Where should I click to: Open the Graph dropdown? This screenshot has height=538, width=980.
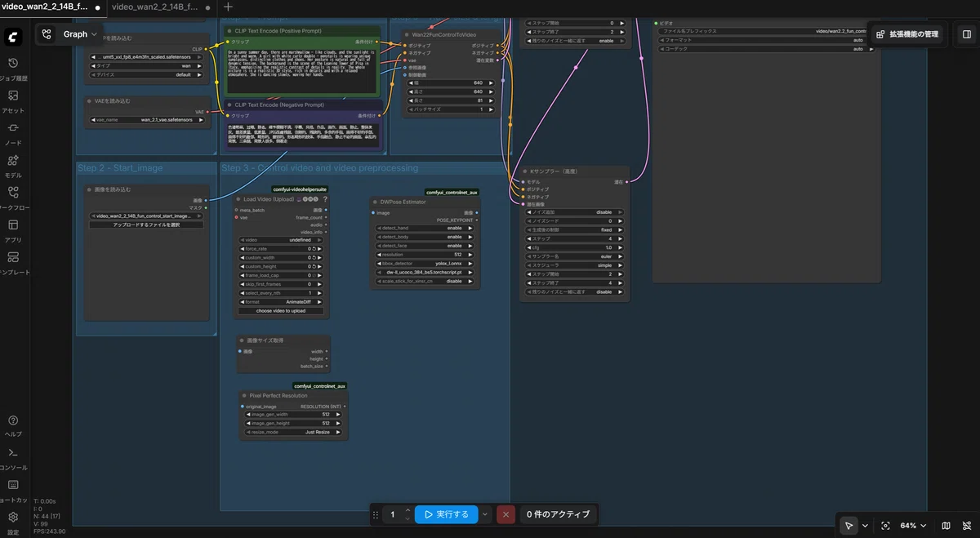point(80,34)
